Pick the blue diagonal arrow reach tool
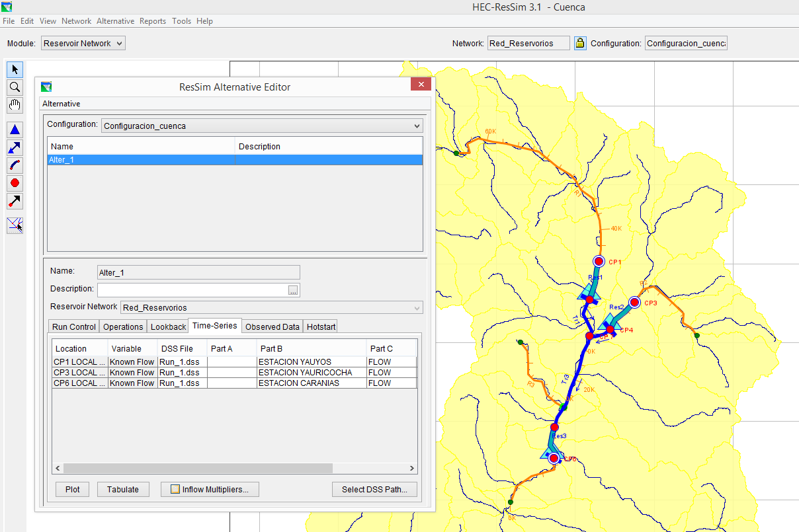 (x=15, y=147)
